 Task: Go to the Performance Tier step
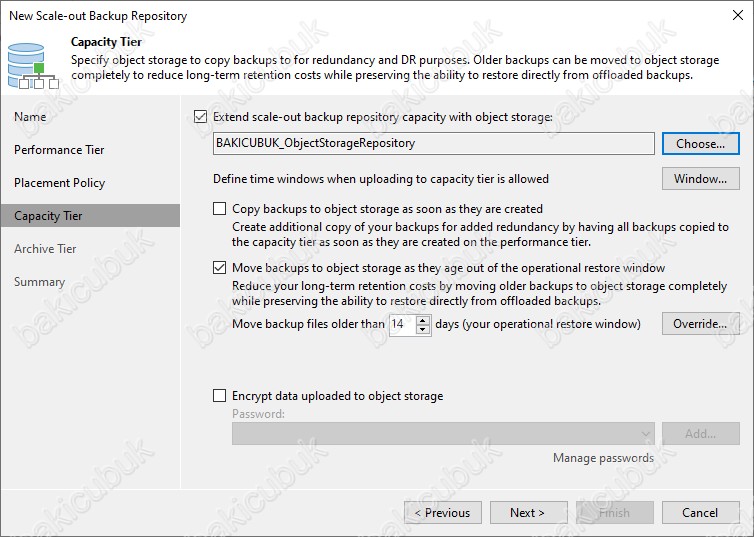(x=59, y=150)
